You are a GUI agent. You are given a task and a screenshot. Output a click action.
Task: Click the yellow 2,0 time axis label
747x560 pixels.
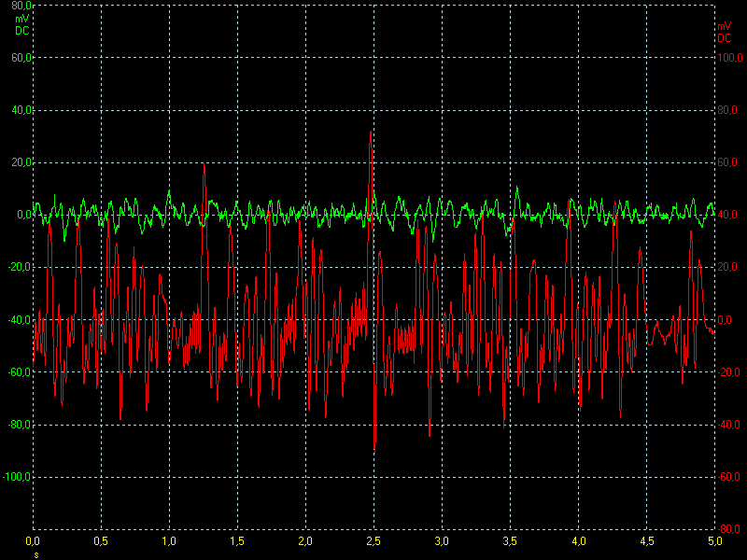(305, 541)
